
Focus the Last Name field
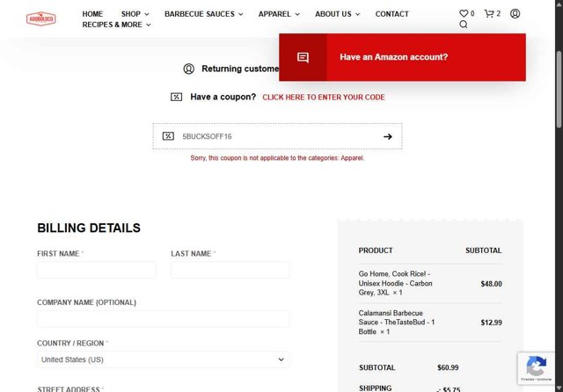coord(230,270)
